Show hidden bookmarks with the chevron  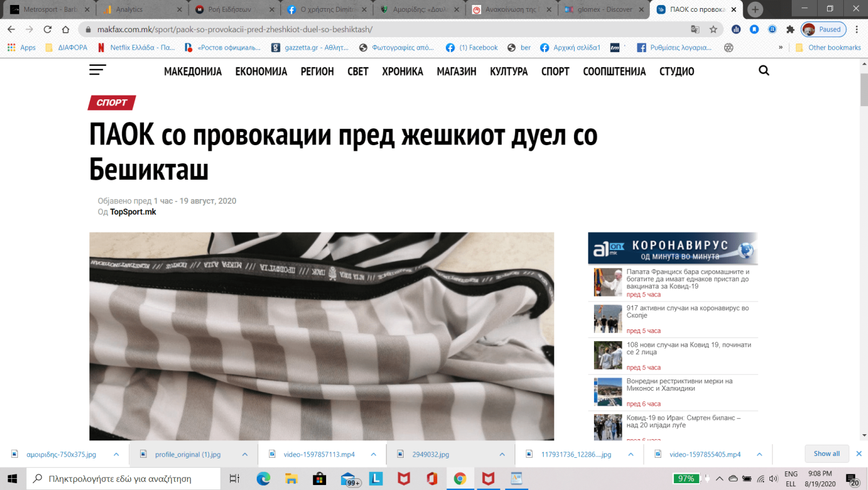[781, 47]
